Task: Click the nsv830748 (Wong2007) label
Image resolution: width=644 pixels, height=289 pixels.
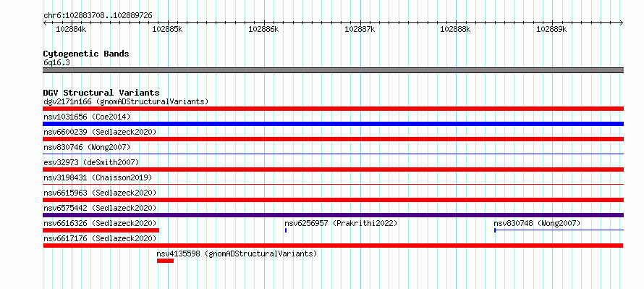Action: coord(537,223)
